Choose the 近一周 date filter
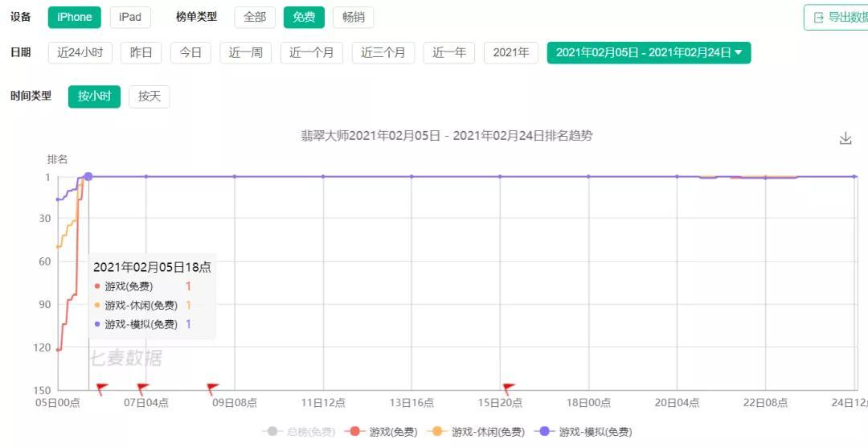 245,53
